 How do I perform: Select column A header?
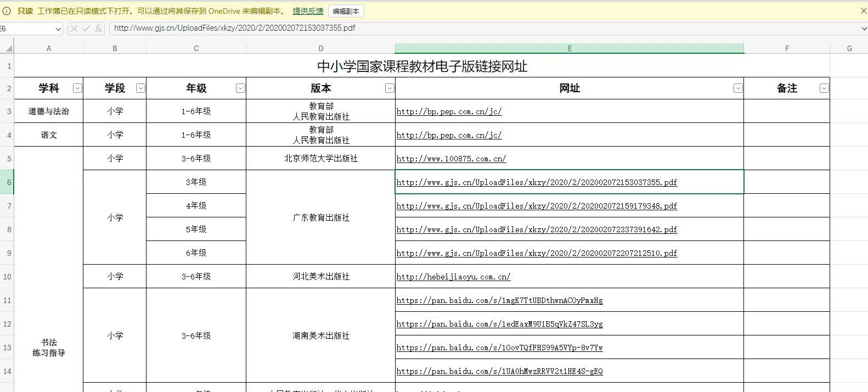click(49, 48)
